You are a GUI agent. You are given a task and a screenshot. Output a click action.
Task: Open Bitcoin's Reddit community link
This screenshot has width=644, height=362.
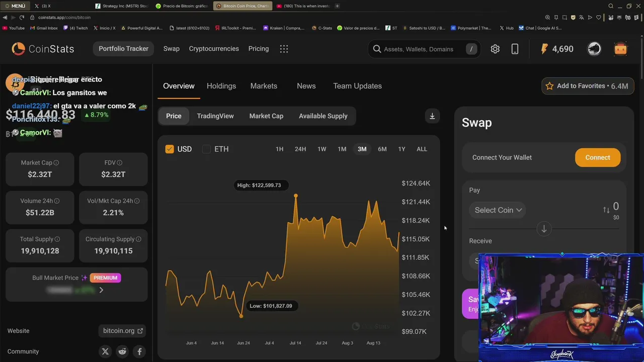122,351
